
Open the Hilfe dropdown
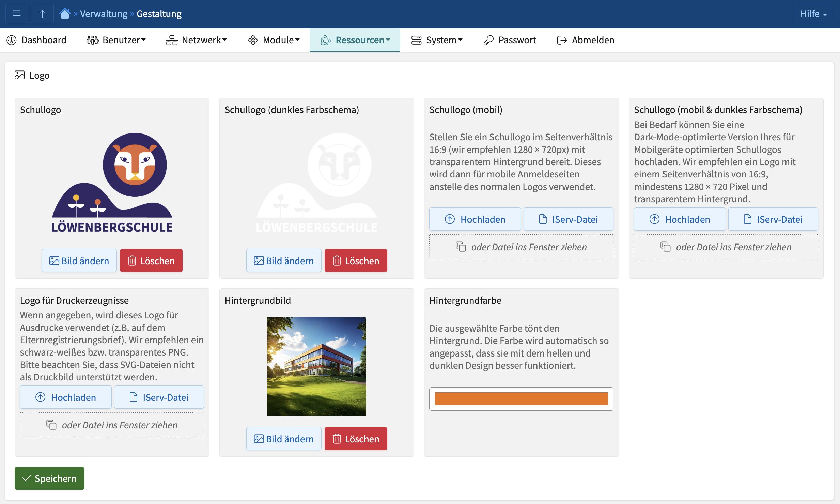coord(813,14)
